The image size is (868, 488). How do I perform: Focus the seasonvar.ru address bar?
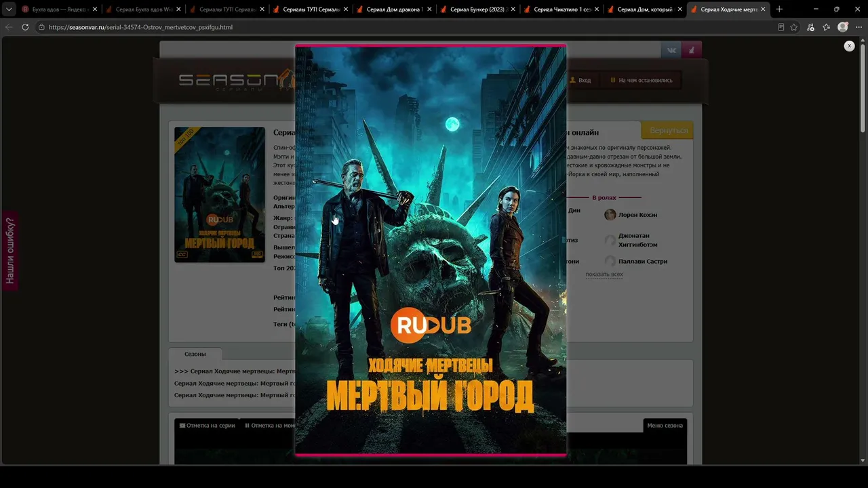click(407, 27)
